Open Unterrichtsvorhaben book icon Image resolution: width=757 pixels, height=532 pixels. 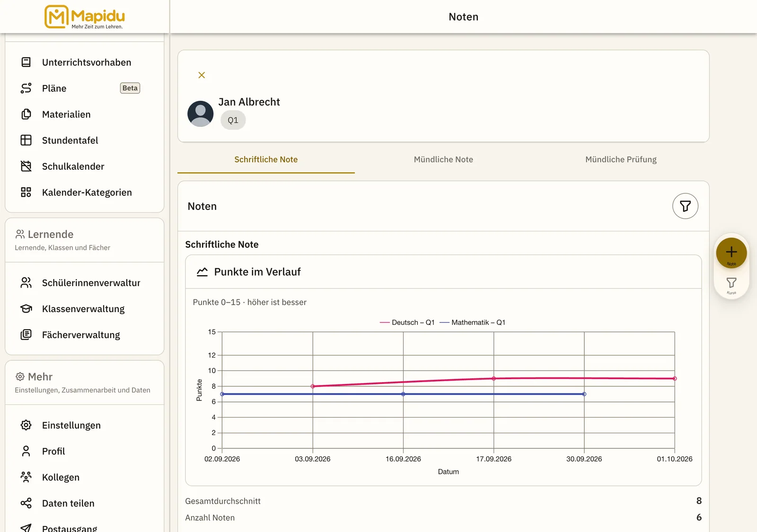[x=26, y=62]
